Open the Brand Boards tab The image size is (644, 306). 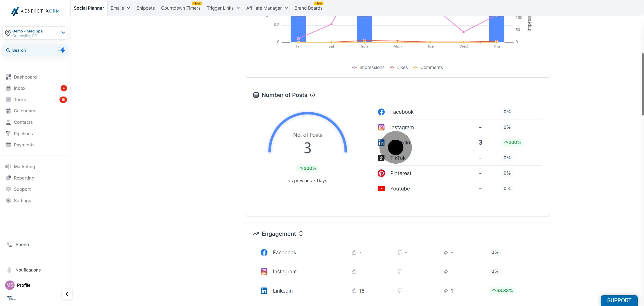(308, 8)
